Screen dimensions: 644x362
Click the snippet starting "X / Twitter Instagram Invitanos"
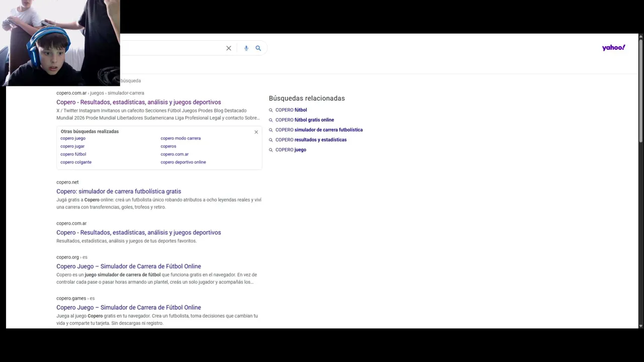[158, 114]
